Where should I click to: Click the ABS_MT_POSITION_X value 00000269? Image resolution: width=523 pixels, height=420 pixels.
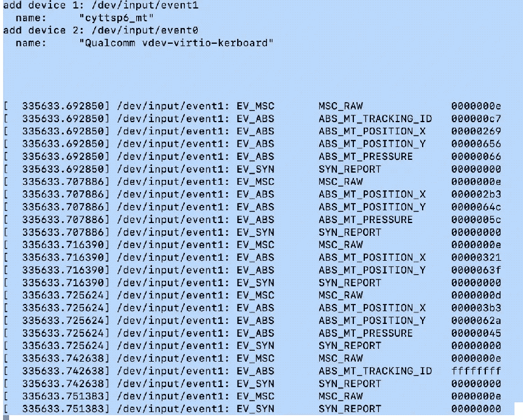pos(476,131)
